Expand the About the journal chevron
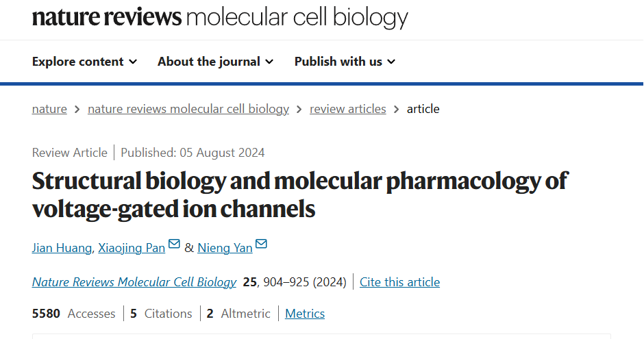644x339 pixels. click(x=269, y=62)
